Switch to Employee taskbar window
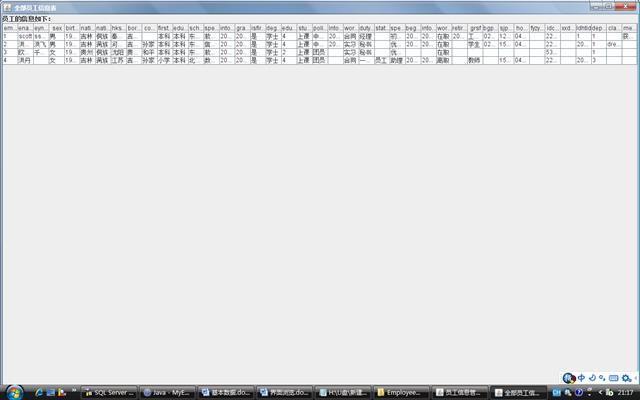The width and height of the screenshot is (640, 400). [x=401, y=393]
